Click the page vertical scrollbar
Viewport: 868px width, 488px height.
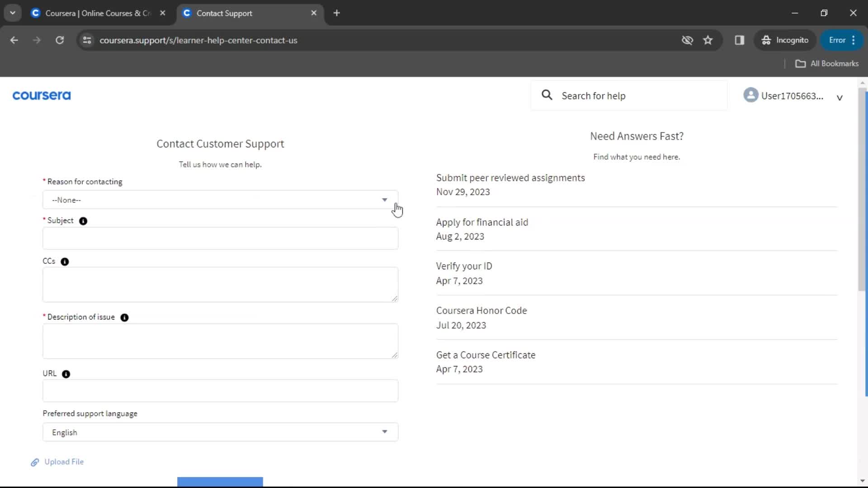pyautogui.click(x=863, y=190)
